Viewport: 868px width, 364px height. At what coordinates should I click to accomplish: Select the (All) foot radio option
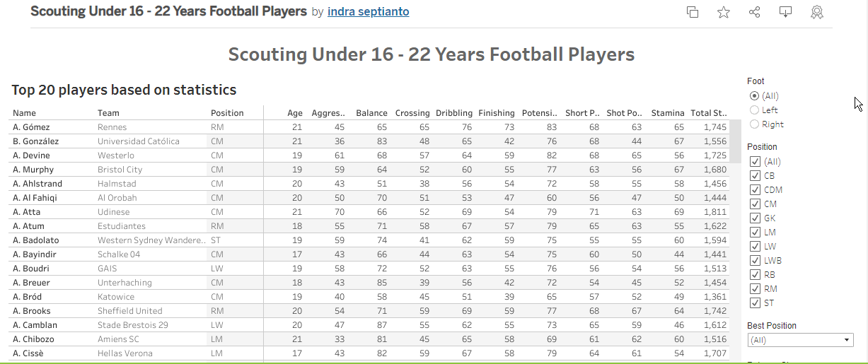[x=755, y=96]
